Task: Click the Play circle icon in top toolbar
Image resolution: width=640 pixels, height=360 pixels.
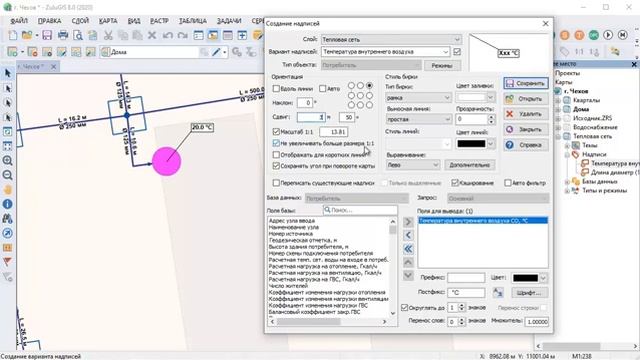Action: (608, 35)
